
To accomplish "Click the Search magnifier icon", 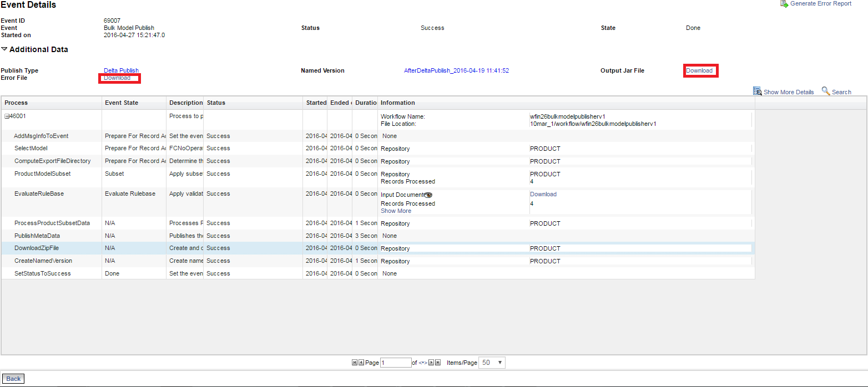I will click(x=825, y=91).
